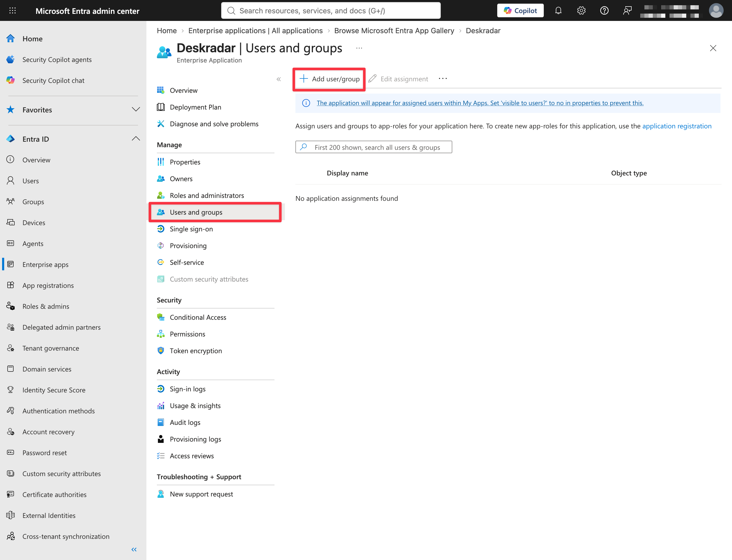
Task: Go to Enterprise apps in sidebar
Action: point(45,265)
